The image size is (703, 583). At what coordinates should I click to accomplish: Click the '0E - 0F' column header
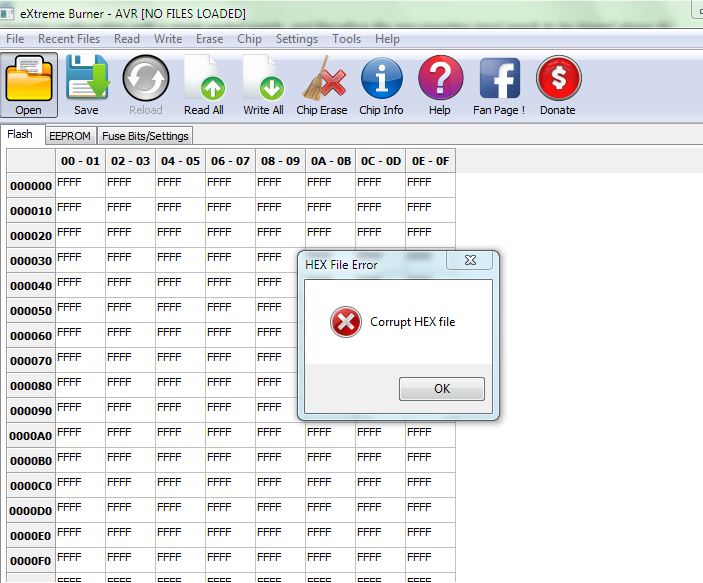click(430, 161)
